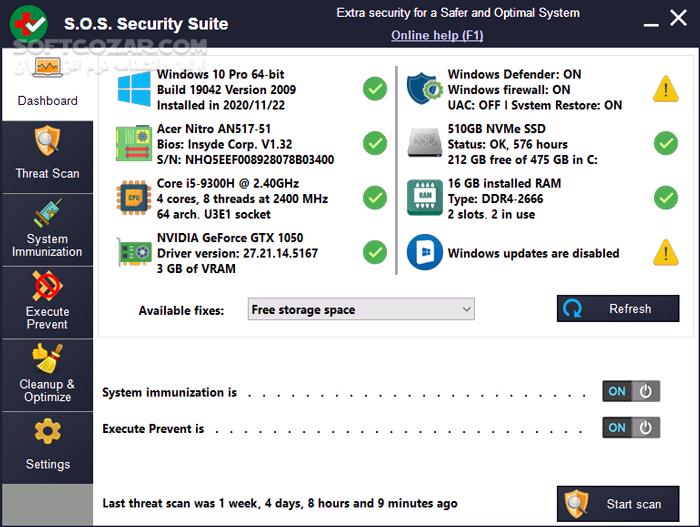Open the Settings tab
This screenshot has height=527, width=700.
pos(47,446)
